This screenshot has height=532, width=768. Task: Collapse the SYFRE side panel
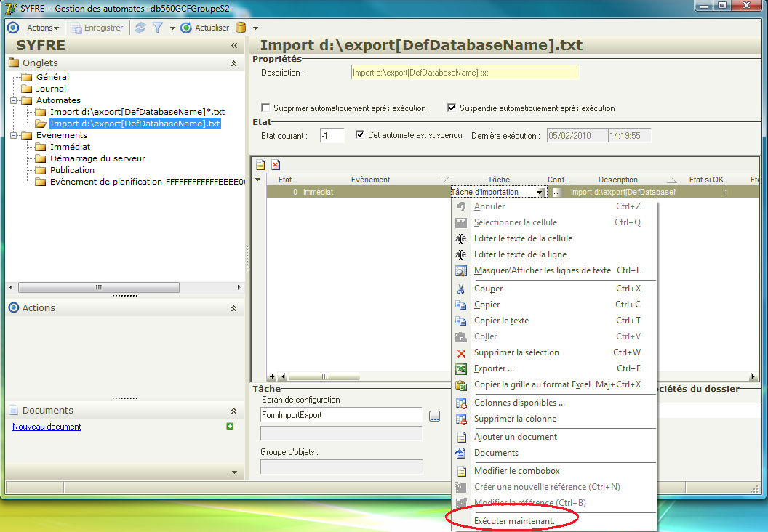(234, 46)
